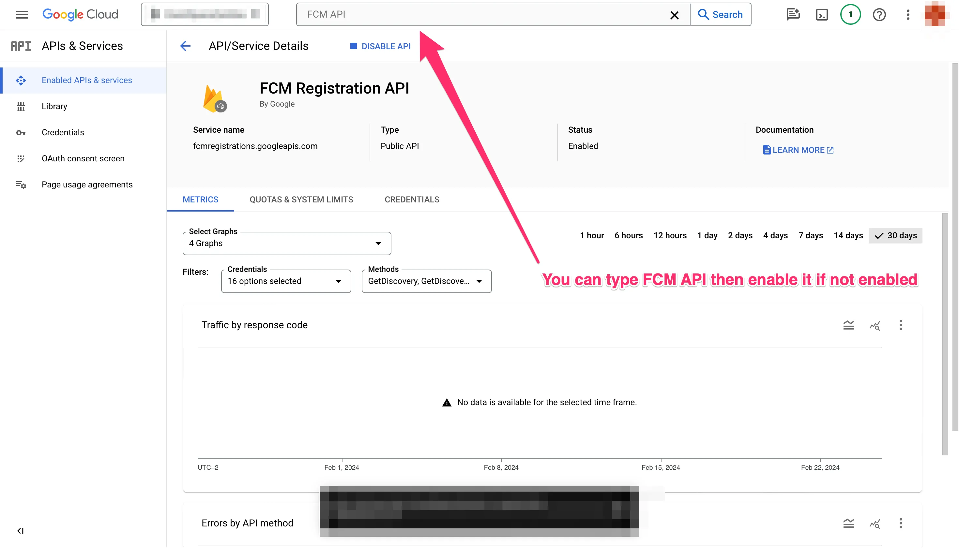
Task: Select the 1 hour time range
Action: click(x=592, y=235)
